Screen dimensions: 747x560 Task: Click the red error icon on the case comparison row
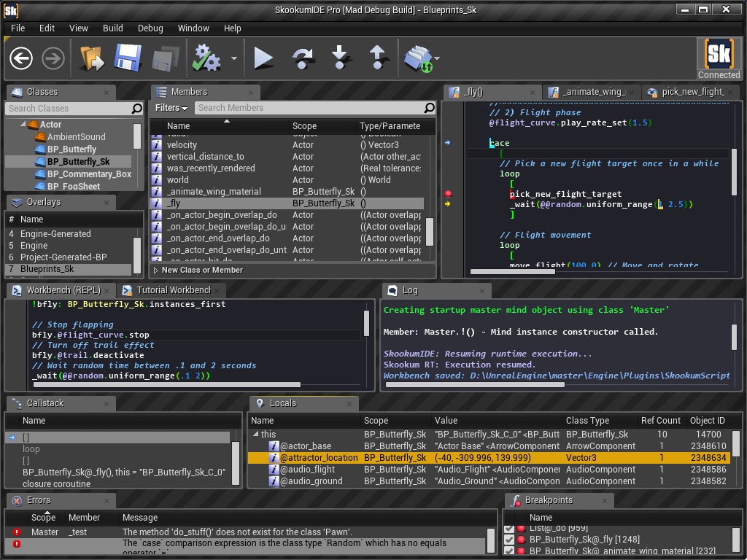point(17,544)
